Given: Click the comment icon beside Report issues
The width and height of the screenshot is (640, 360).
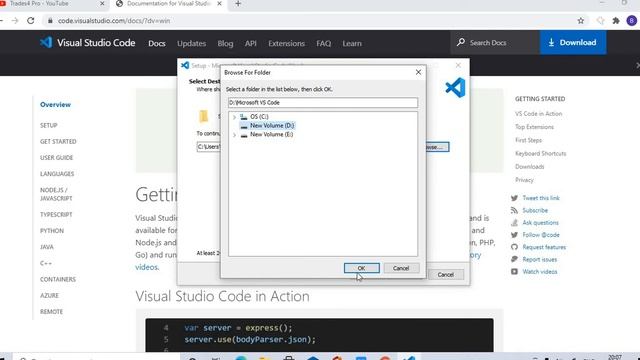Looking at the screenshot, I should point(514,259).
